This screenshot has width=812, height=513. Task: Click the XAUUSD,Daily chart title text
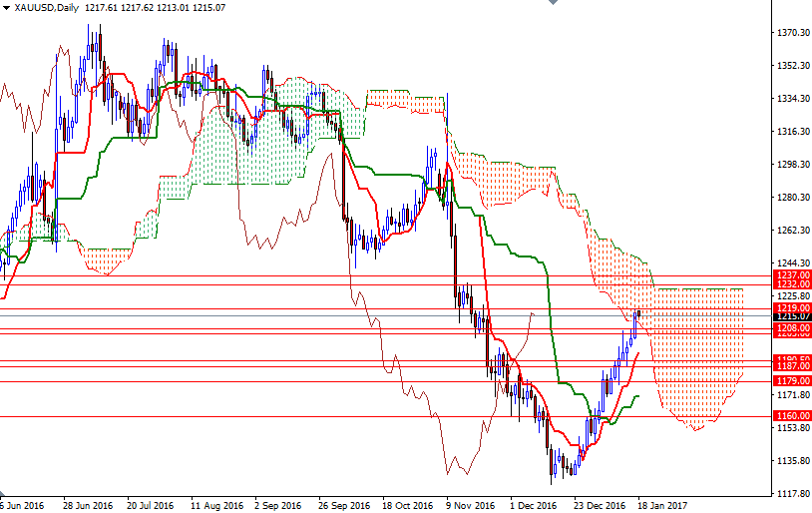click(43, 7)
